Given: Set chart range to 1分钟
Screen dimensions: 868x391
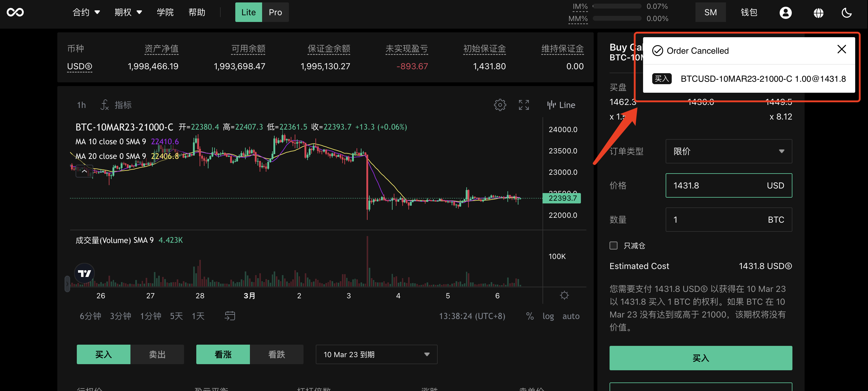Looking at the screenshot, I should pos(151,316).
